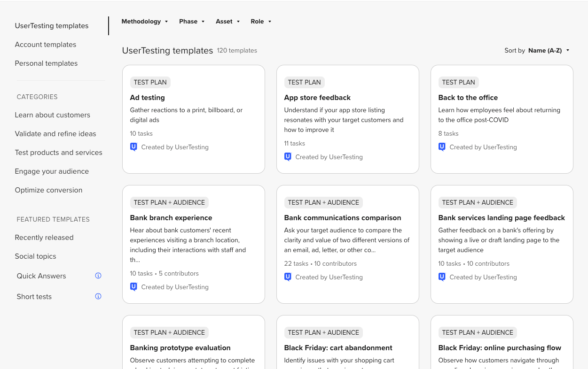Screen dimensions: 588x369
Task: Click TEST PLAN + AUDIENCE badge on Banking prototype evaluation
Action: point(169,332)
